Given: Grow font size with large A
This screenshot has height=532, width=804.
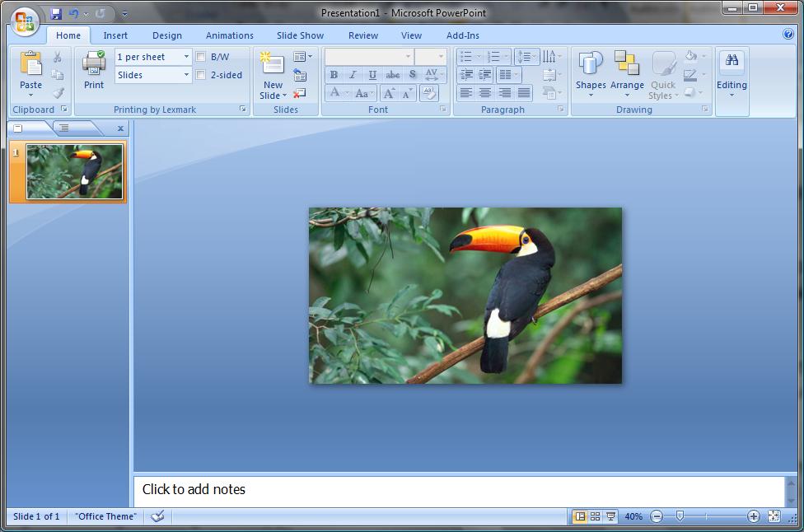Looking at the screenshot, I should coord(389,93).
